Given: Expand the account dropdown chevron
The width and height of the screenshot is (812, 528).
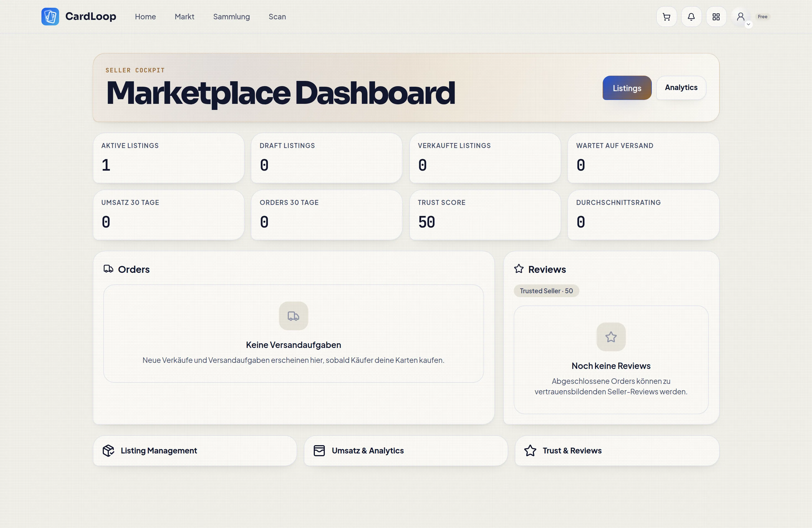Looking at the screenshot, I should 748,24.
